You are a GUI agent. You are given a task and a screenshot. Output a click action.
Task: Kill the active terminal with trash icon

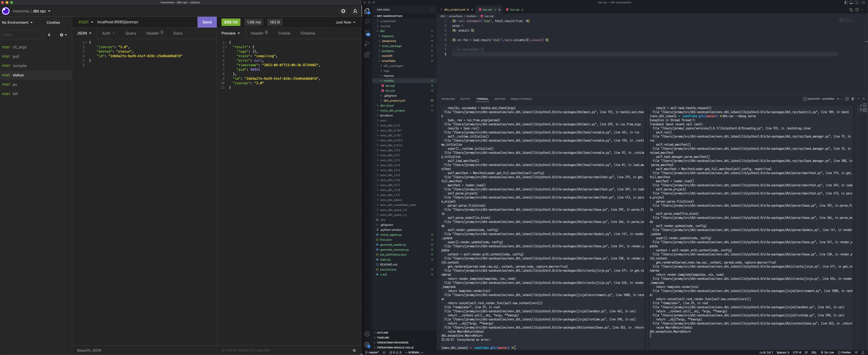tap(852, 99)
